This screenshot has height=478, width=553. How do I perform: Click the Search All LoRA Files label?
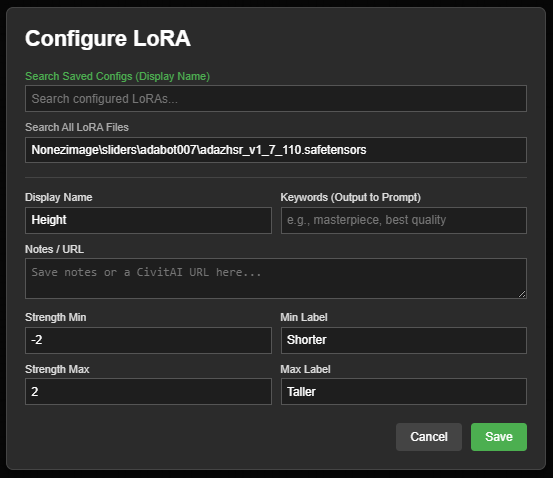[x=77, y=127]
